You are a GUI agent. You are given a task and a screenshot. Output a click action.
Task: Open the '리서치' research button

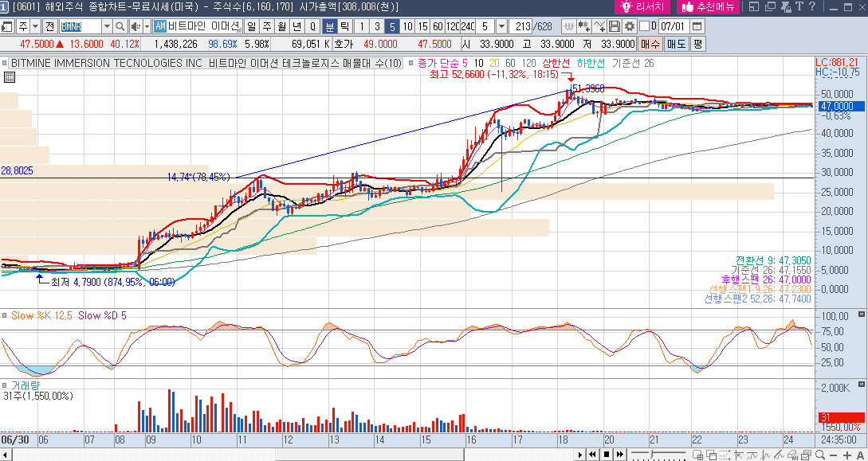[642, 7]
